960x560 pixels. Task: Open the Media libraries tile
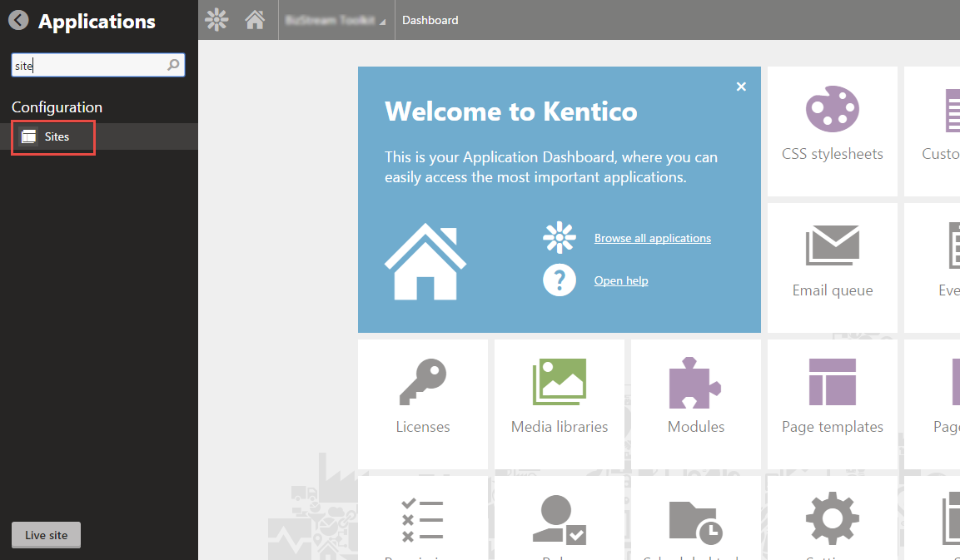pos(559,404)
